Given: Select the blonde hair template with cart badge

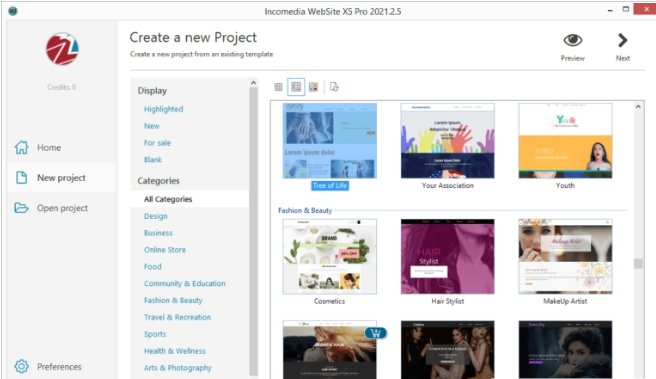Looking at the screenshot, I should pyautogui.click(x=330, y=350).
